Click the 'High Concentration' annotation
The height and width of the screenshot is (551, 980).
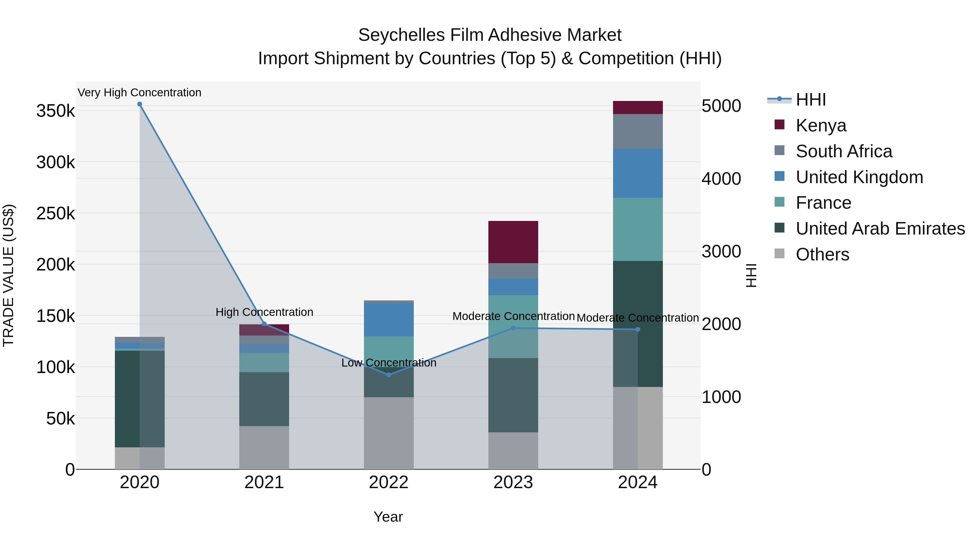pyautogui.click(x=264, y=312)
